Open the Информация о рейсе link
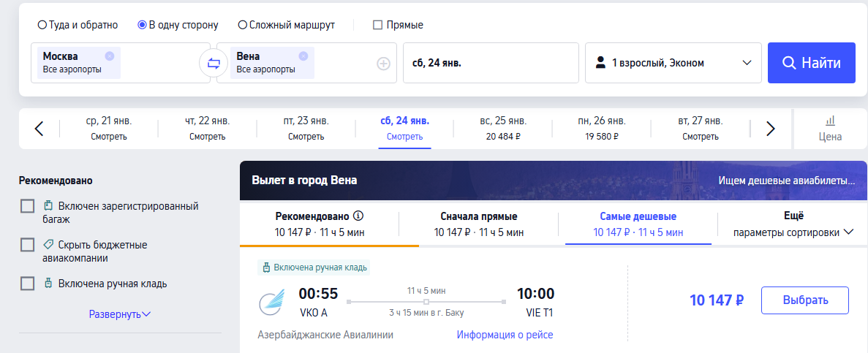The width and height of the screenshot is (868, 353). coord(505,335)
